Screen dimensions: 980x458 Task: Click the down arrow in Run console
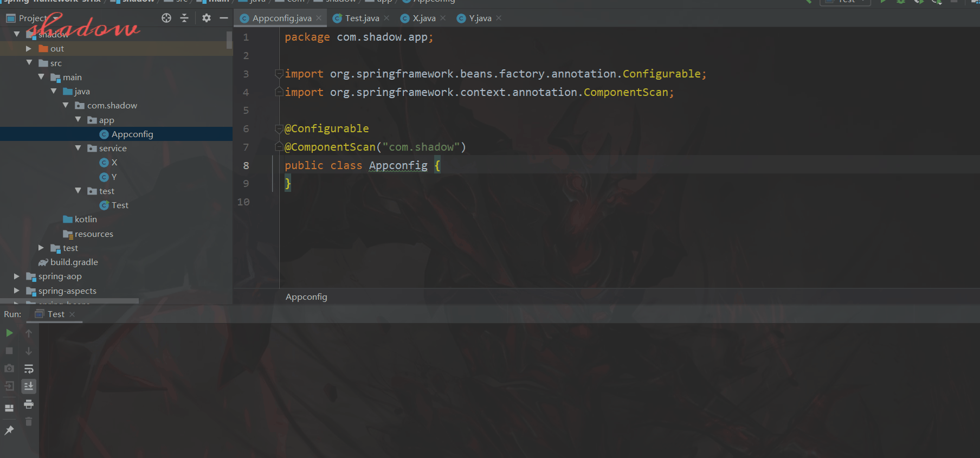pyautogui.click(x=29, y=351)
